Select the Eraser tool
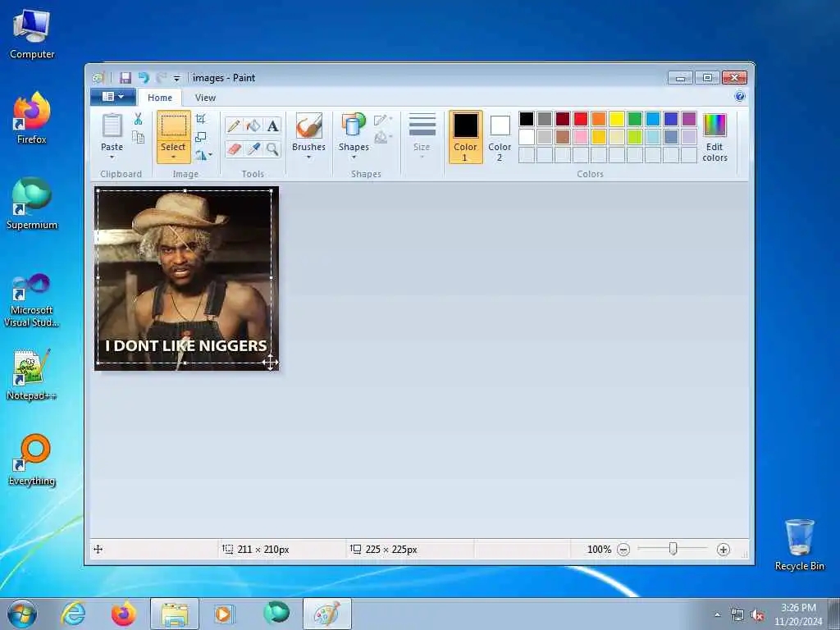The width and height of the screenshot is (840, 630). [x=234, y=148]
